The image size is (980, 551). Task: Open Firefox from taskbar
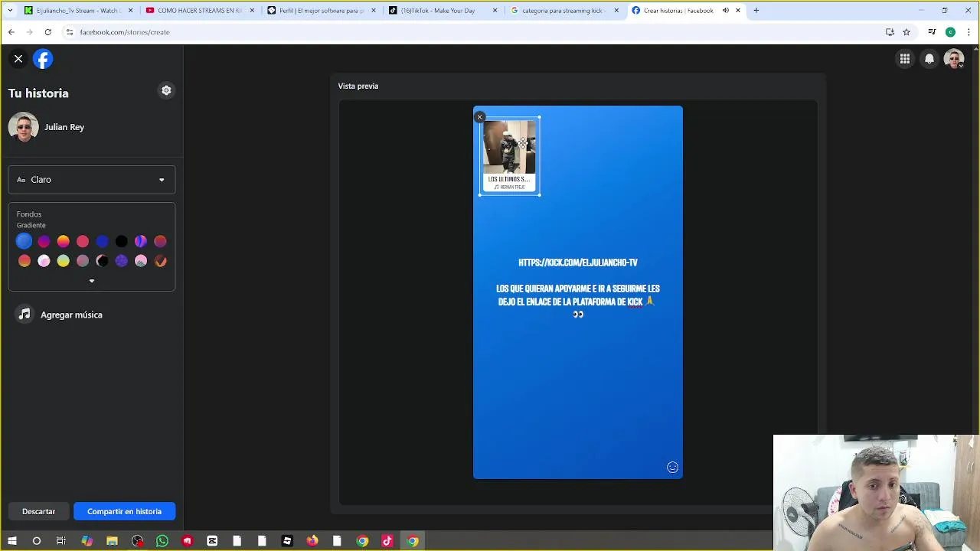312,541
